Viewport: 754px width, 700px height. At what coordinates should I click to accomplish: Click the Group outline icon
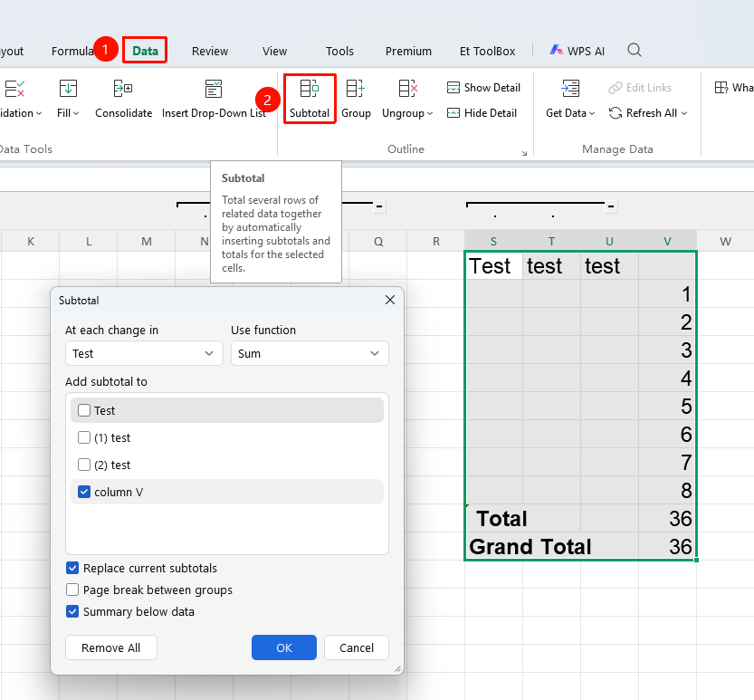click(x=356, y=89)
